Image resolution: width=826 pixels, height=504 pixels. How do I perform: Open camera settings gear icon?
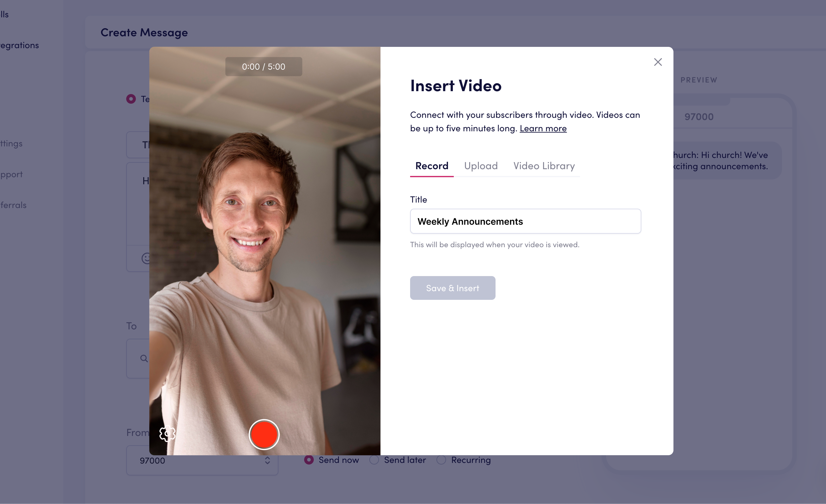pos(167,434)
